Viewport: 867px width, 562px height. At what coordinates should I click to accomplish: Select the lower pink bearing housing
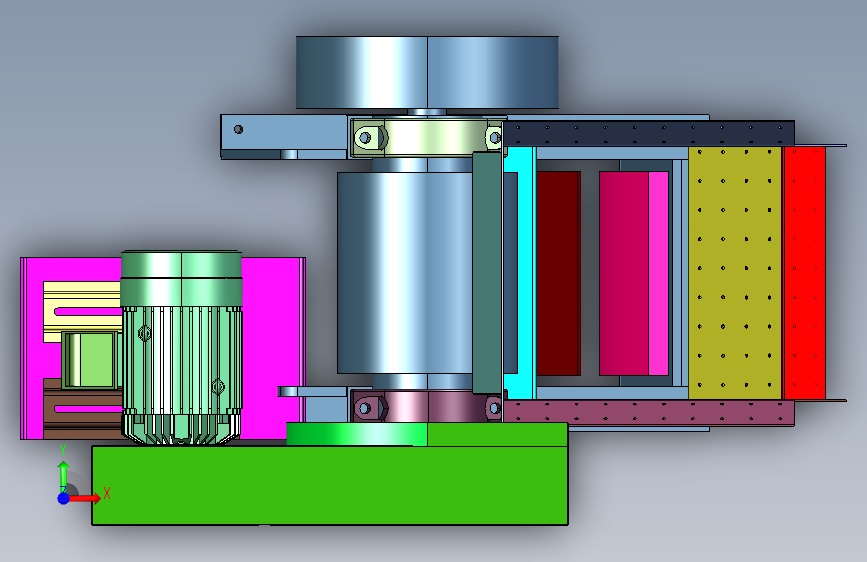click(427, 407)
